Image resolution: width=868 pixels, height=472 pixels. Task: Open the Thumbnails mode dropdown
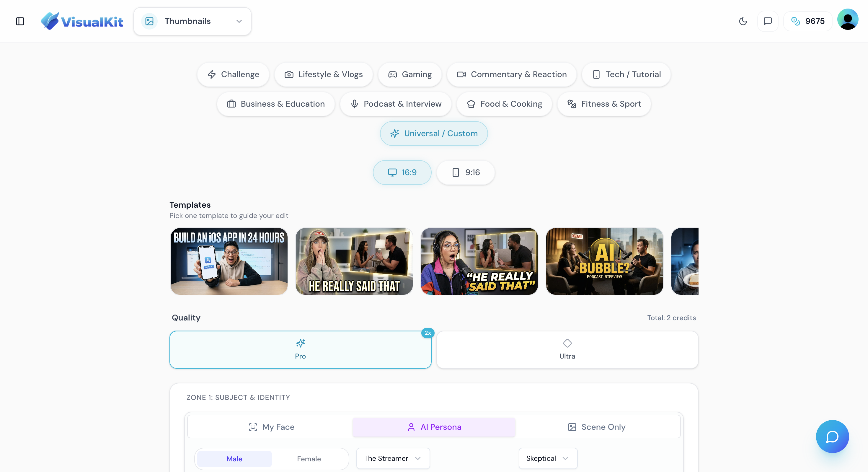click(192, 21)
